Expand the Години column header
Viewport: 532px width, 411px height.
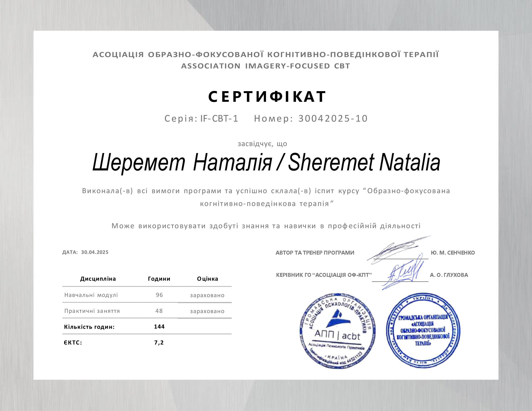click(159, 279)
